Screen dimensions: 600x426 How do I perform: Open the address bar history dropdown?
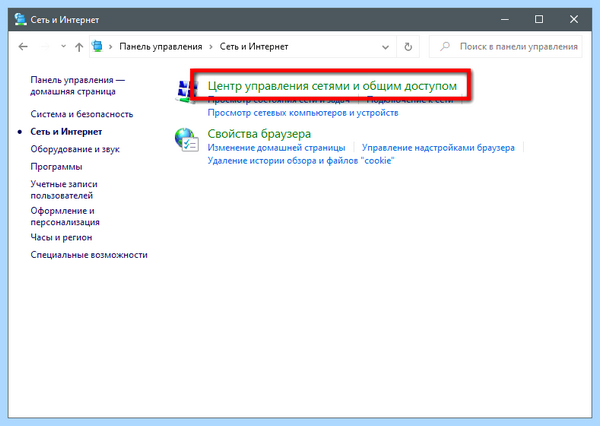point(385,47)
